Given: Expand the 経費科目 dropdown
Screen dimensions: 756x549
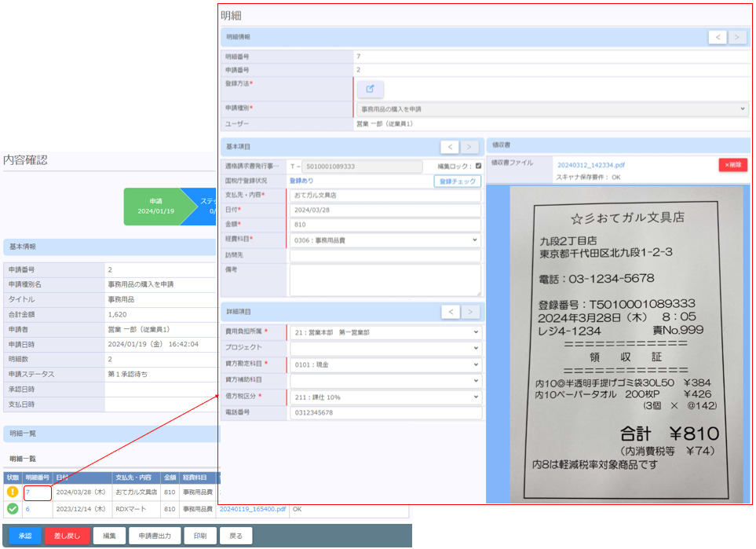Looking at the screenshot, I should point(385,240).
